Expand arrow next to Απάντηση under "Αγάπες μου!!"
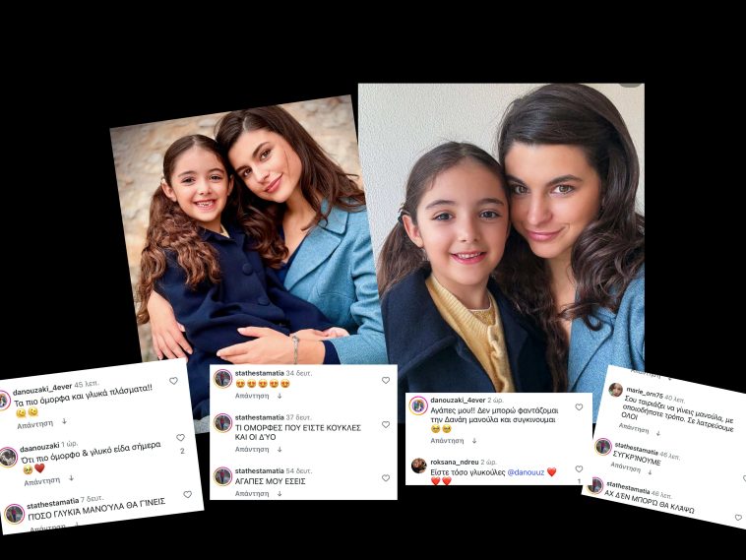This screenshot has width=746, height=560. 474,441
